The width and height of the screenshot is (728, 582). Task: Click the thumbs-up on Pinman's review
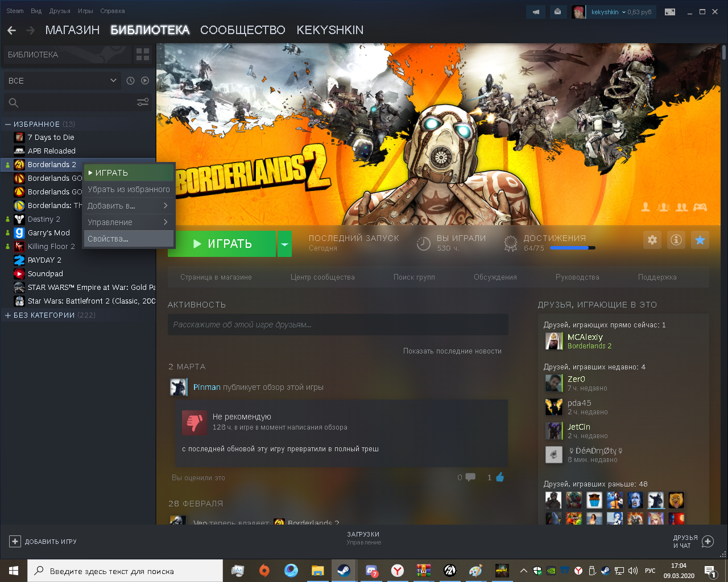pyautogui.click(x=500, y=477)
